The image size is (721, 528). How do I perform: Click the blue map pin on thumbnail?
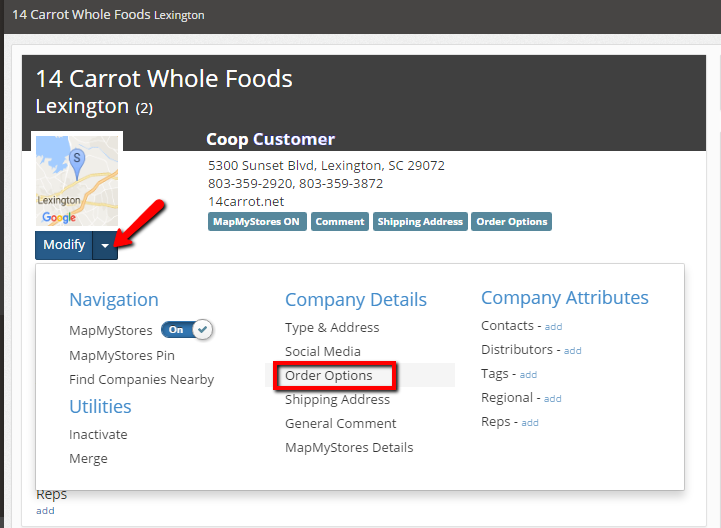(x=77, y=164)
